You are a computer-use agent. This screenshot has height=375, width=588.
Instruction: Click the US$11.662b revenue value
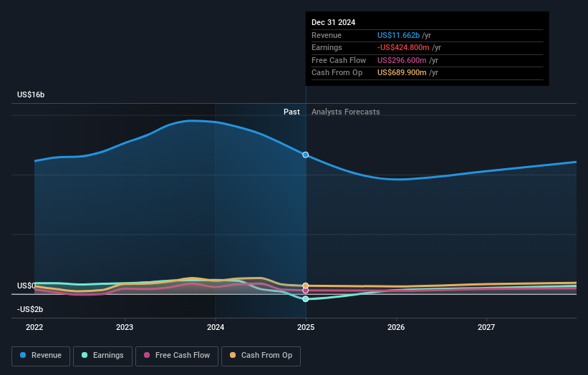coord(398,35)
